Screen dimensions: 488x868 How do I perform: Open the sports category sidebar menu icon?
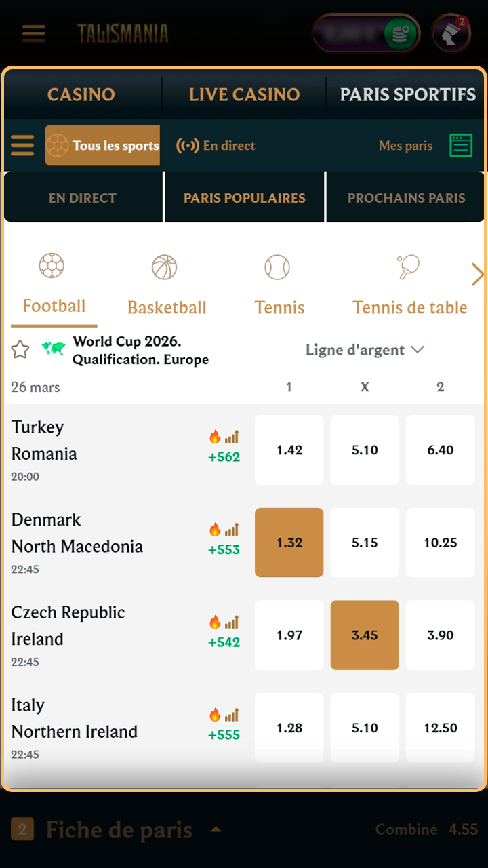click(22, 145)
